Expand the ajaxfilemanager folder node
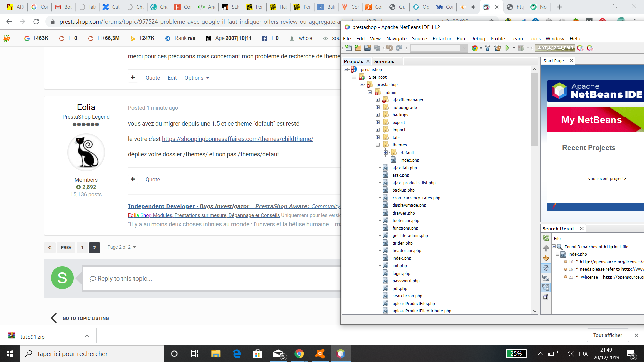 pos(378,100)
